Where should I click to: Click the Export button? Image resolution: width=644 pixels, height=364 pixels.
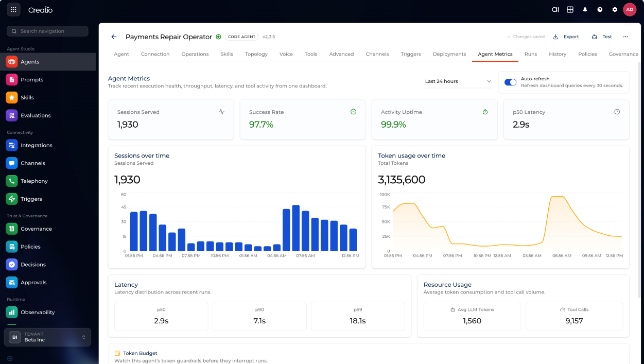[566, 37]
